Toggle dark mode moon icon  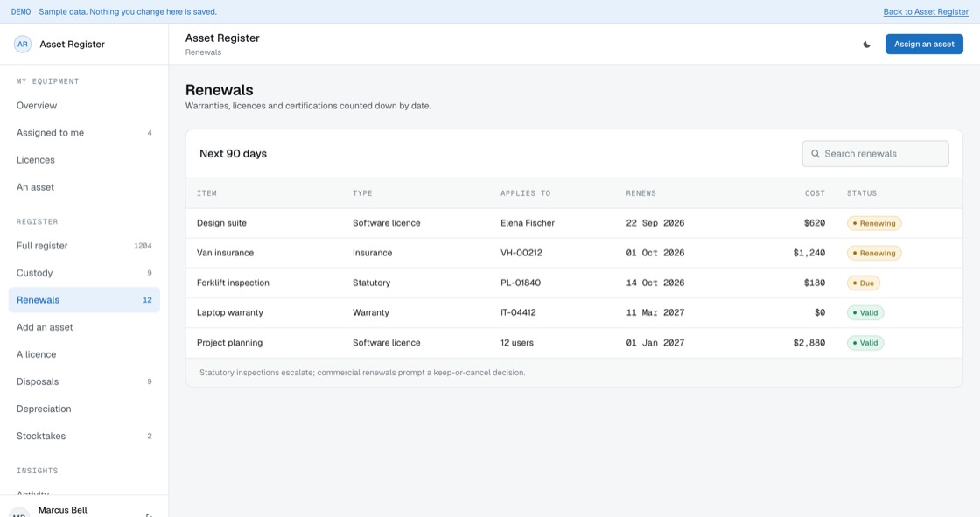pyautogui.click(x=867, y=45)
